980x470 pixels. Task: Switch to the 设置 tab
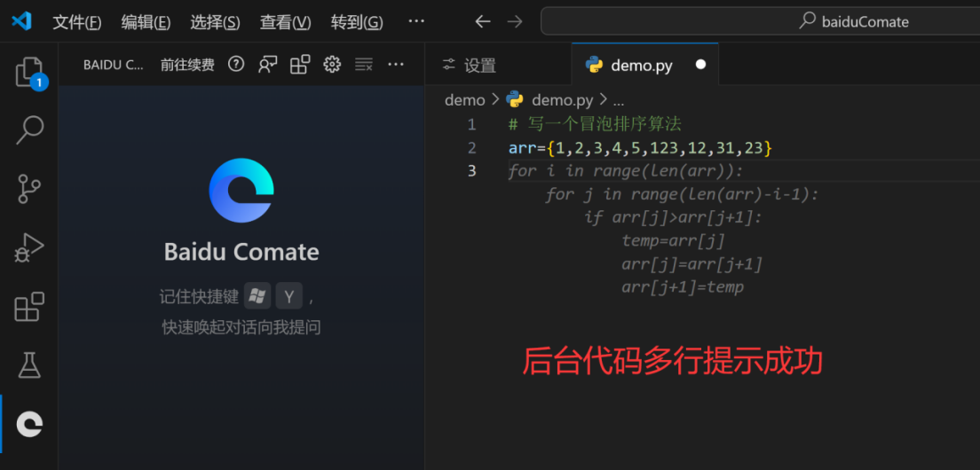click(x=498, y=64)
